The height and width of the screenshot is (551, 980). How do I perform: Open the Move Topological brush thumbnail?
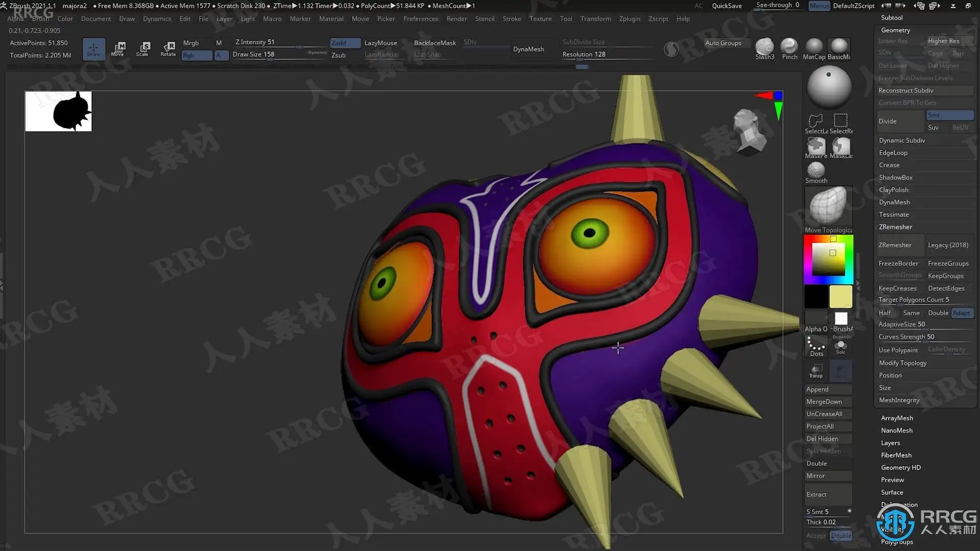[828, 210]
